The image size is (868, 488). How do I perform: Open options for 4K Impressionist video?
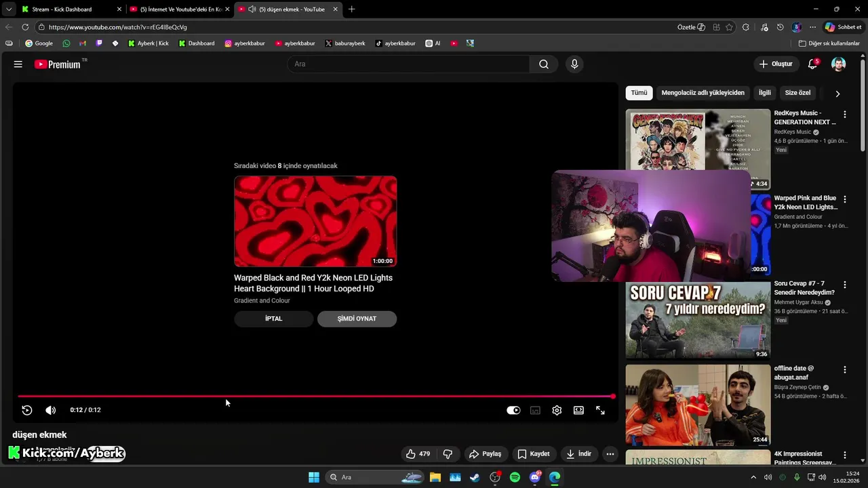844,455
